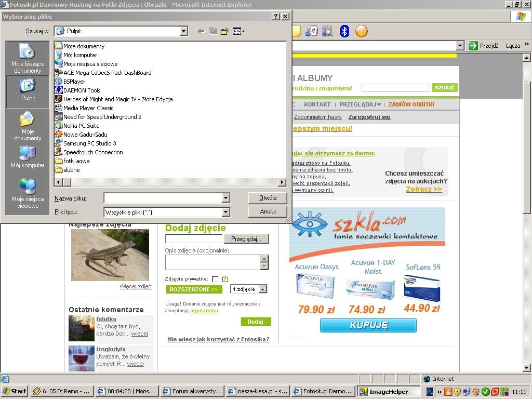Select the 'fotki aqwa' folder
The width and height of the screenshot is (532, 399).
pos(72,161)
